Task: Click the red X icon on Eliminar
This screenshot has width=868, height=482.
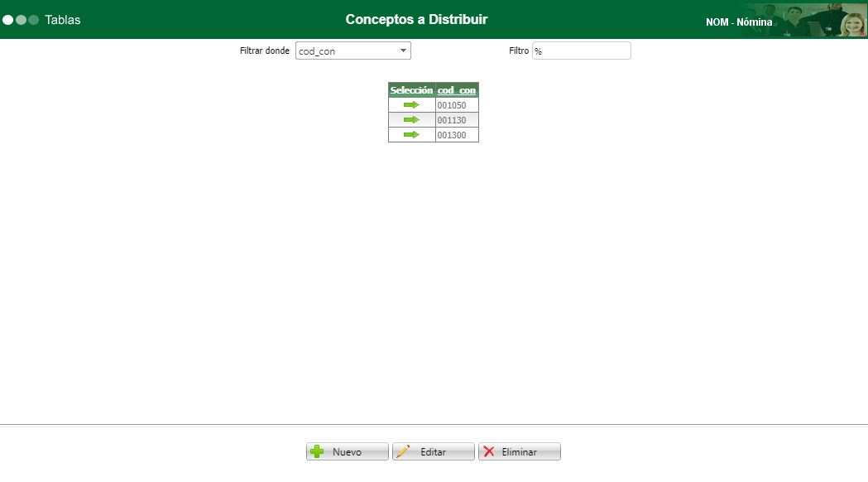Action: 490,451
